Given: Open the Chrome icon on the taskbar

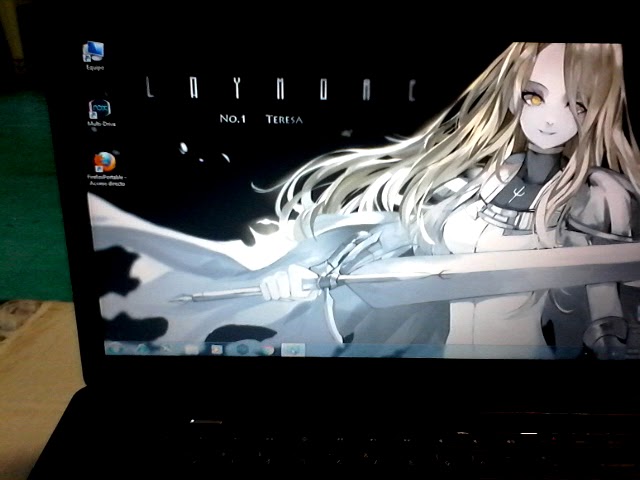Looking at the screenshot, I should [x=267, y=349].
